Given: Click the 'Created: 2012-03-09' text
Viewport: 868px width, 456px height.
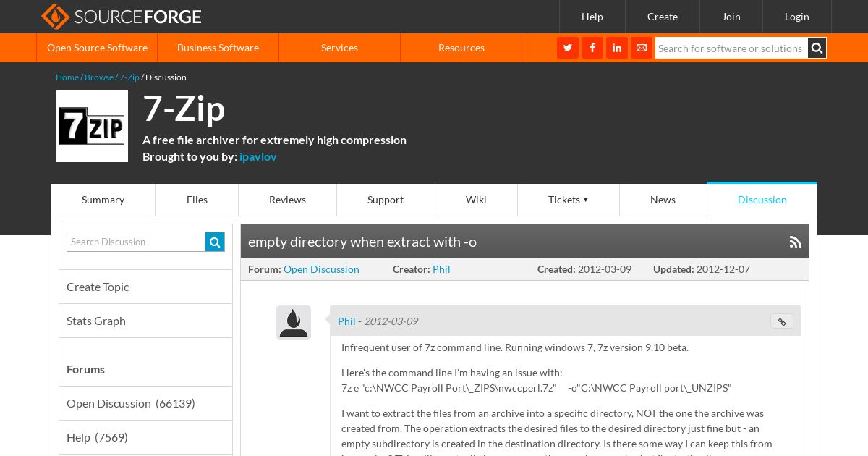Looking at the screenshot, I should click(584, 269).
